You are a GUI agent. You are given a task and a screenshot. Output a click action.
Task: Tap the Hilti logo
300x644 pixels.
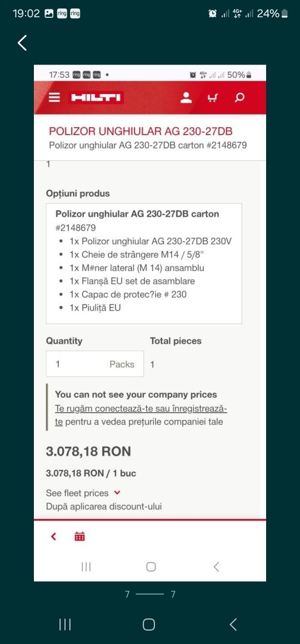96,97
